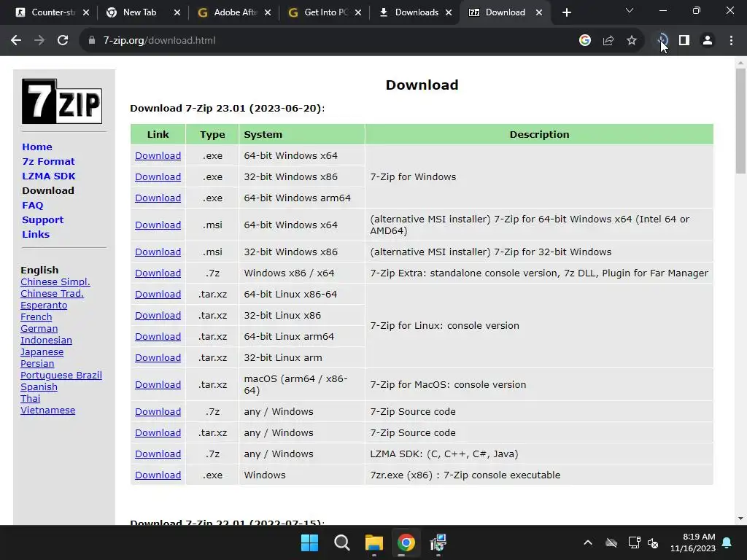Open the Support sidebar link
747x560 pixels.
42,220
